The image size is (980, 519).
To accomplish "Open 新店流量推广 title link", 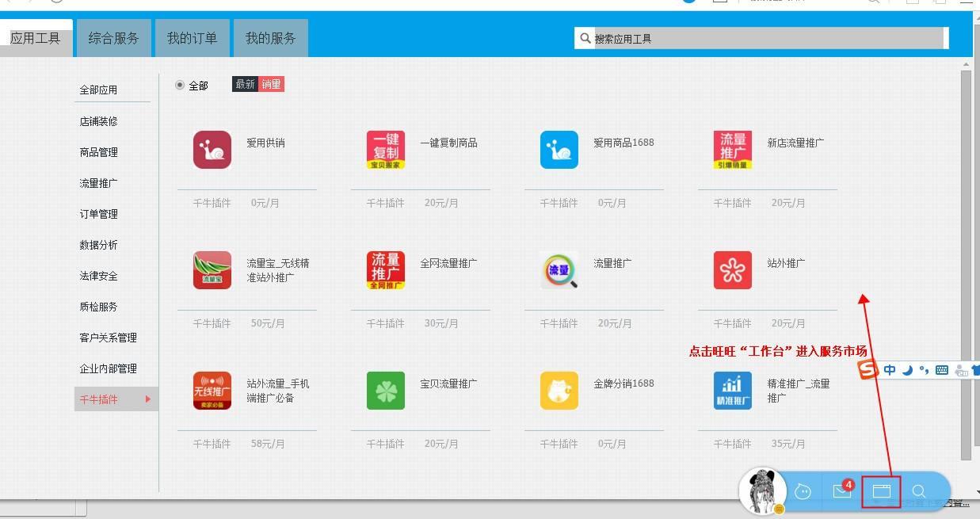I will point(795,143).
